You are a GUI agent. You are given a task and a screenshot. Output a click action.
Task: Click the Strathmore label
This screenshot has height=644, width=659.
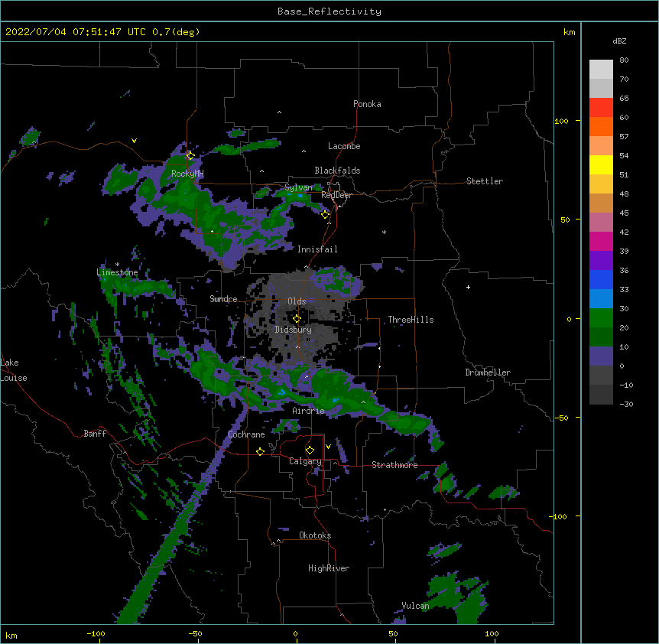394,465
